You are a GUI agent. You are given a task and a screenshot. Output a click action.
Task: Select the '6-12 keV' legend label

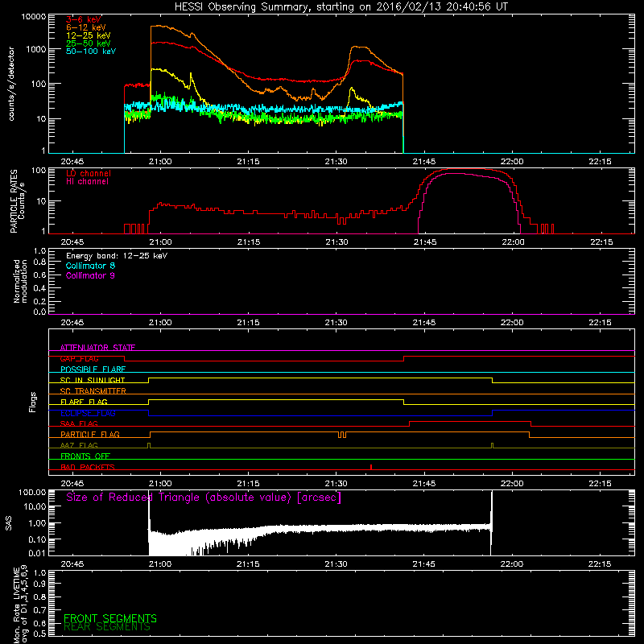pyautogui.click(x=86, y=27)
